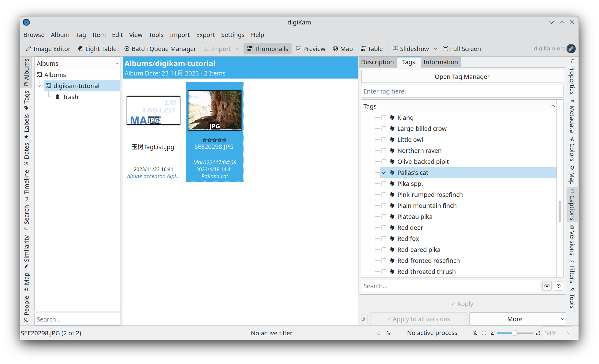
Task: Open the Light Table tool
Action: coord(97,49)
